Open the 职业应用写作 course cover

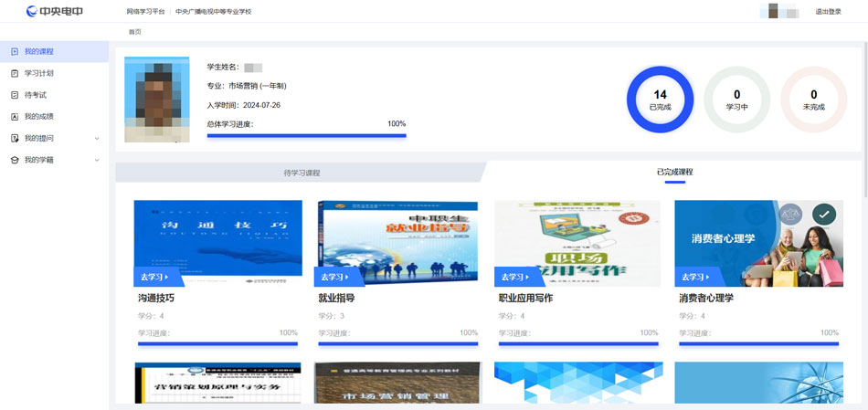578,243
